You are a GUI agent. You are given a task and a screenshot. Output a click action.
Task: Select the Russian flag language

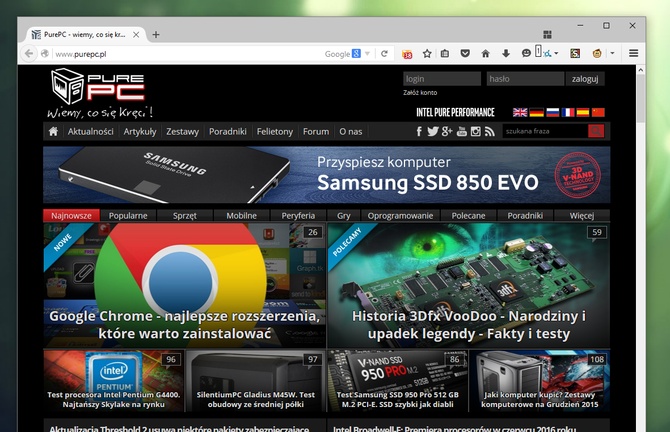[x=552, y=112]
